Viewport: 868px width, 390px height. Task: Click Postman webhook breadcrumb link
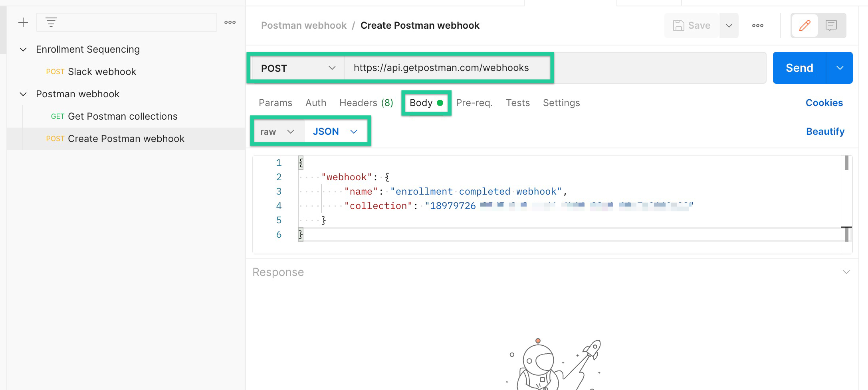click(x=304, y=26)
